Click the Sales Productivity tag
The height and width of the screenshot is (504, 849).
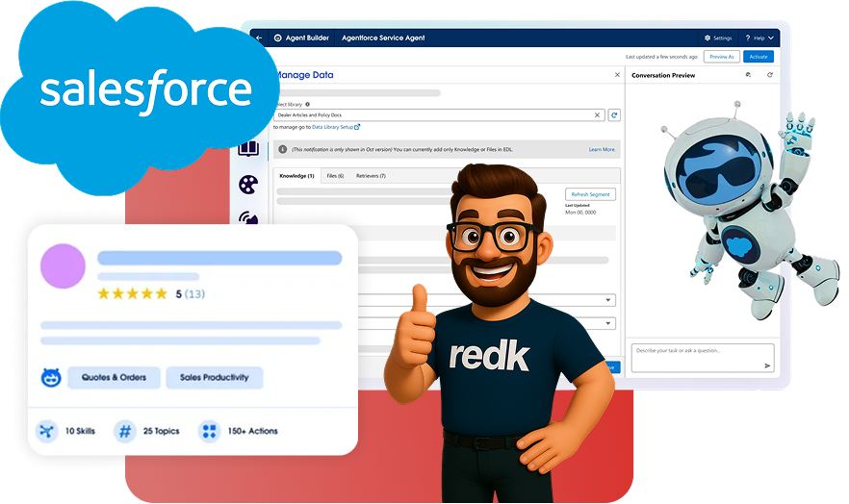coord(215,377)
